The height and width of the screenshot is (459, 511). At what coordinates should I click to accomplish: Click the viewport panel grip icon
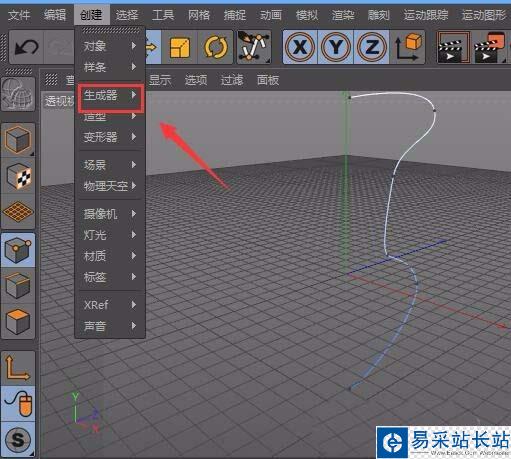(51, 80)
